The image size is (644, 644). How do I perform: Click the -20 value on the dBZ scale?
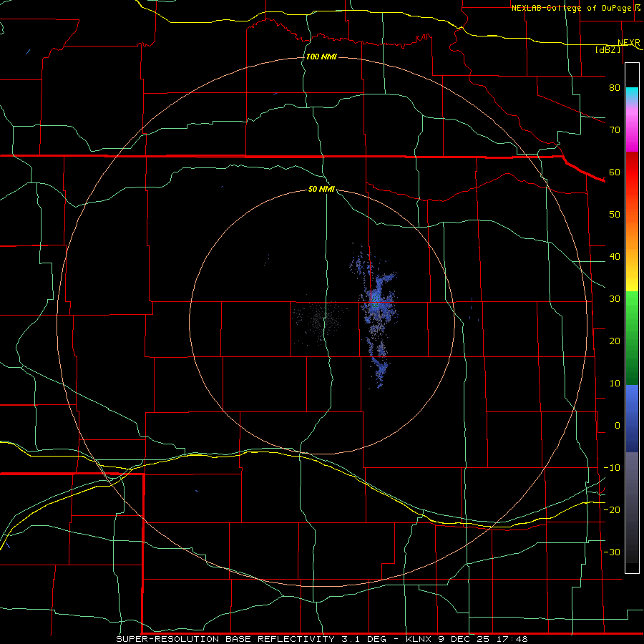pos(612,509)
